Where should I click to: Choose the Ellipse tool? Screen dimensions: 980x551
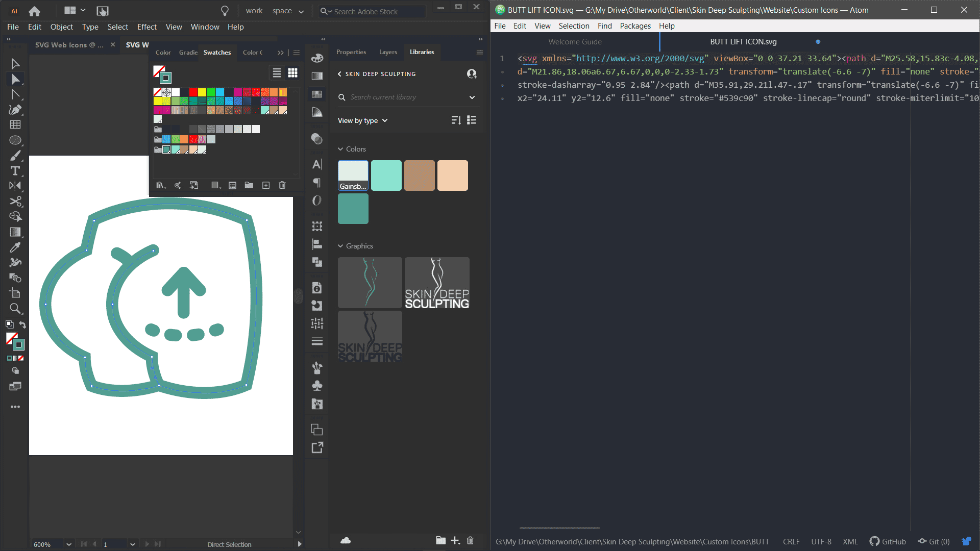(x=15, y=140)
